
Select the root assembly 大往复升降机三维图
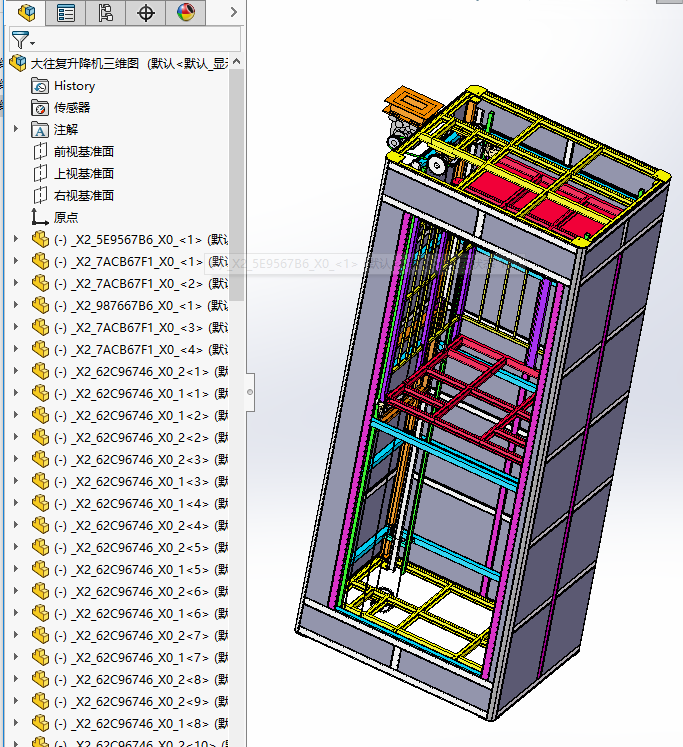click(87, 63)
